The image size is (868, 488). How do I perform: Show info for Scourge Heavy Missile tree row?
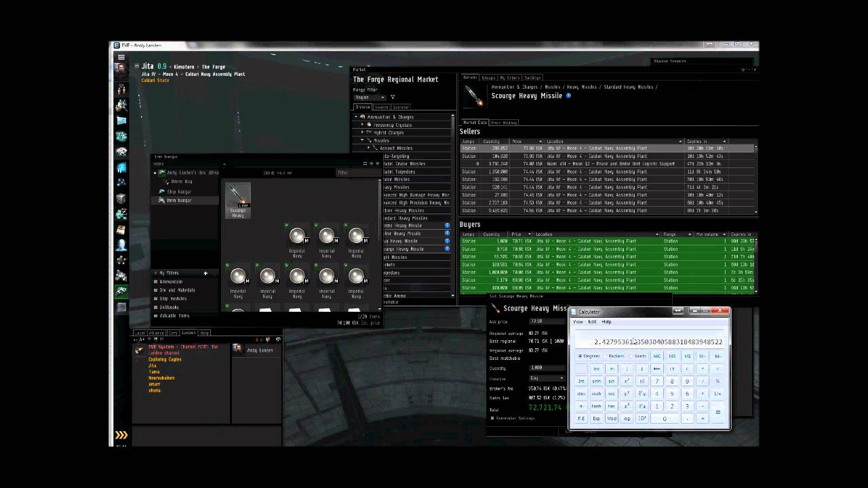click(447, 249)
